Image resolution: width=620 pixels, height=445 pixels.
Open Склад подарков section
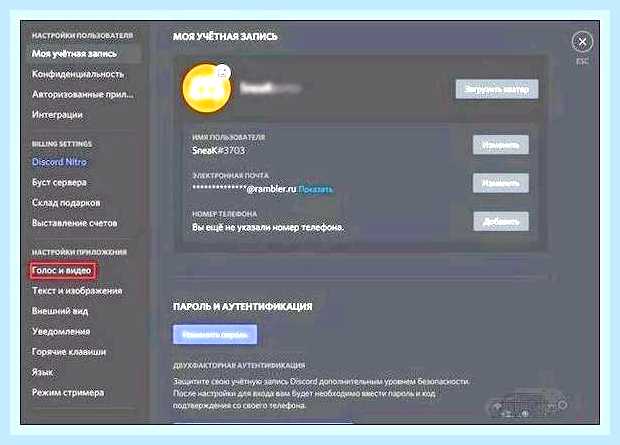pyautogui.click(x=66, y=203)
